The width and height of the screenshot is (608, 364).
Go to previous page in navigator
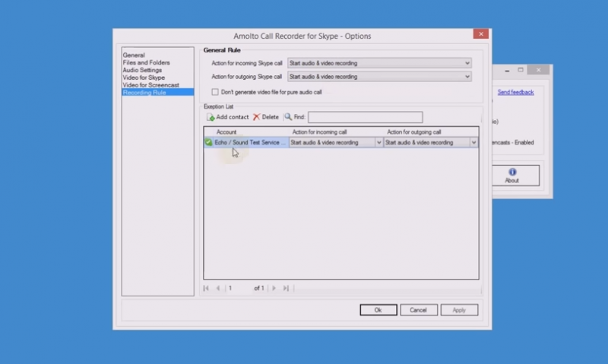pyautogui.click(x=217, y=288)
